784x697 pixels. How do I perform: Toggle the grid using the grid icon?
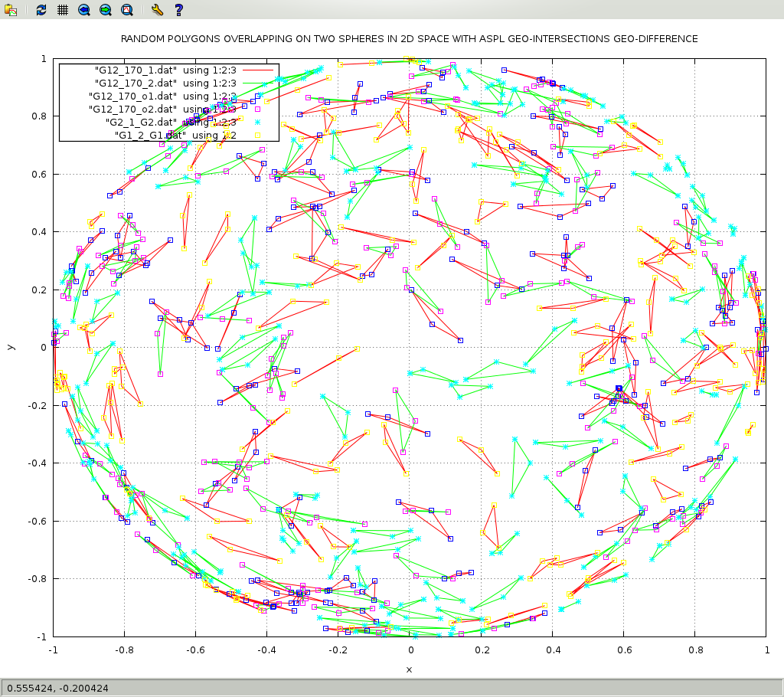tap(62, 10)
